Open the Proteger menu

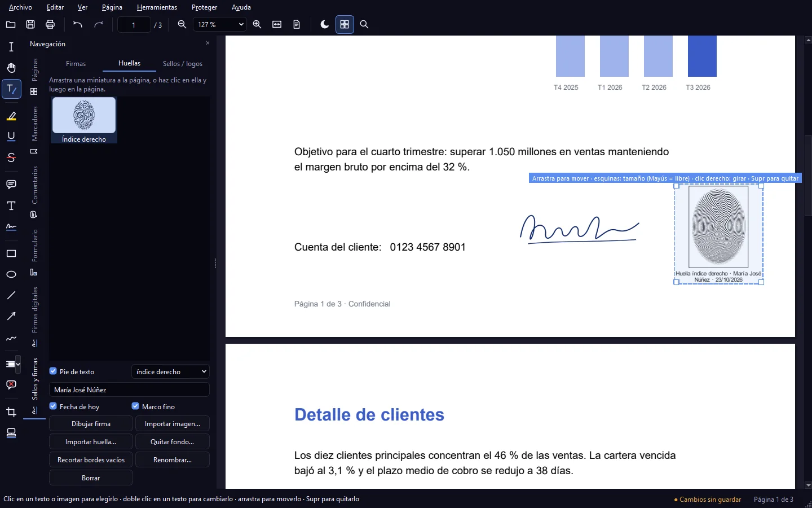click(204, 7)
